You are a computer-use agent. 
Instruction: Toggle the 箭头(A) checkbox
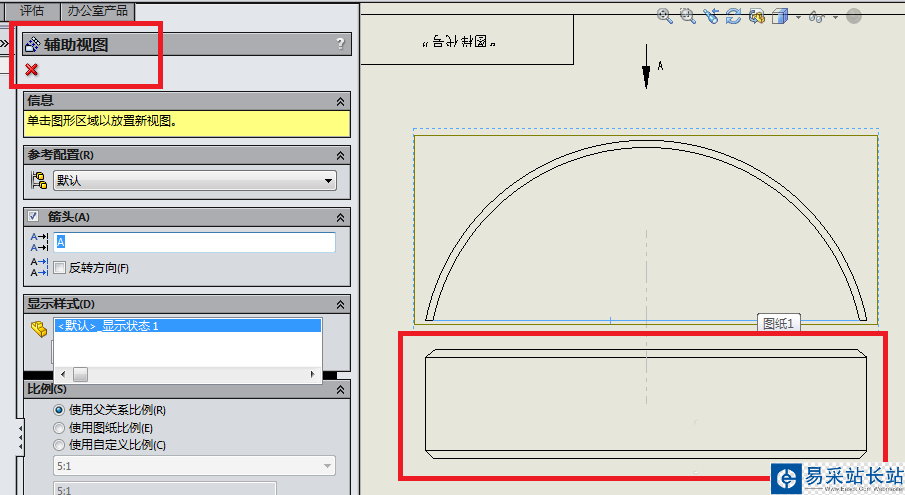[33, 216]
